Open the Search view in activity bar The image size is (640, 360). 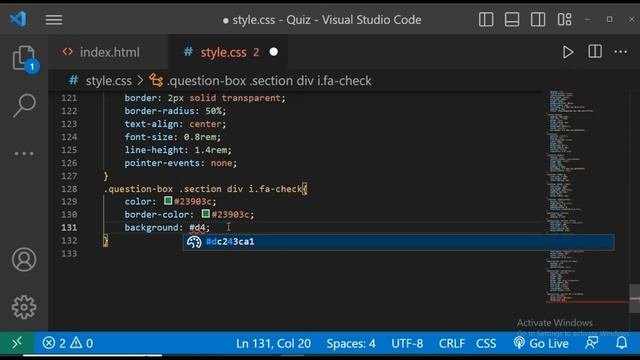[24, 105]
